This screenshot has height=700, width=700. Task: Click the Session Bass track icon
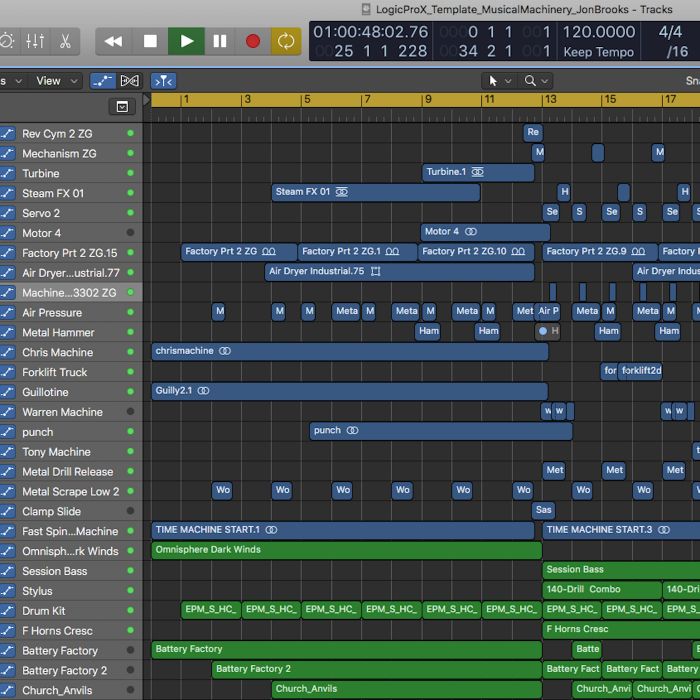pyautogui.click(x=8, y=571)
